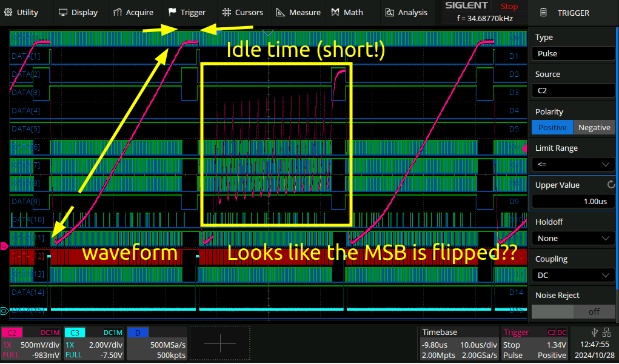Toggle the Noise Reject switch

pyautogui.click(x=573, y=312)
